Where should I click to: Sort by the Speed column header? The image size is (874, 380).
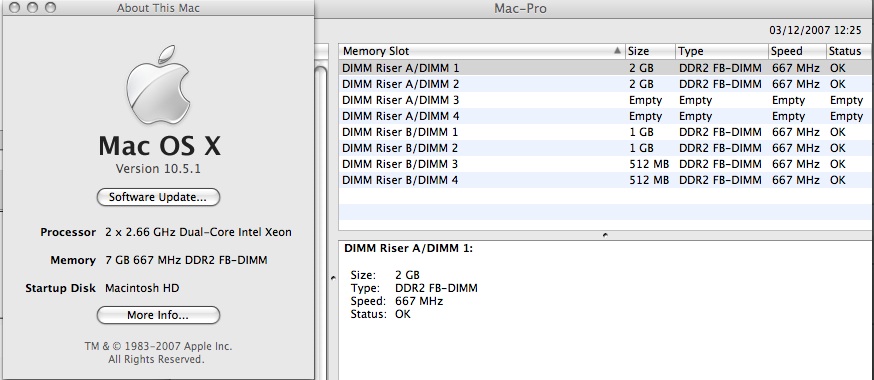(797, 51)
